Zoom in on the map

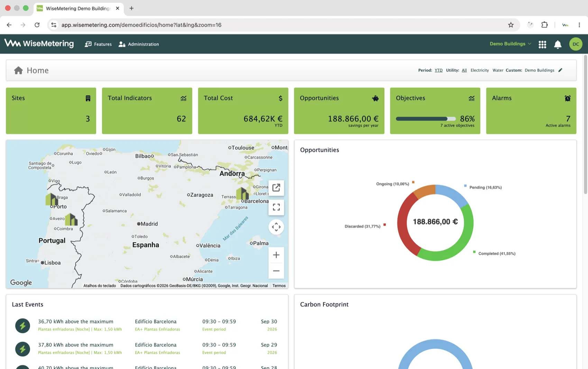tap(276, 255)
